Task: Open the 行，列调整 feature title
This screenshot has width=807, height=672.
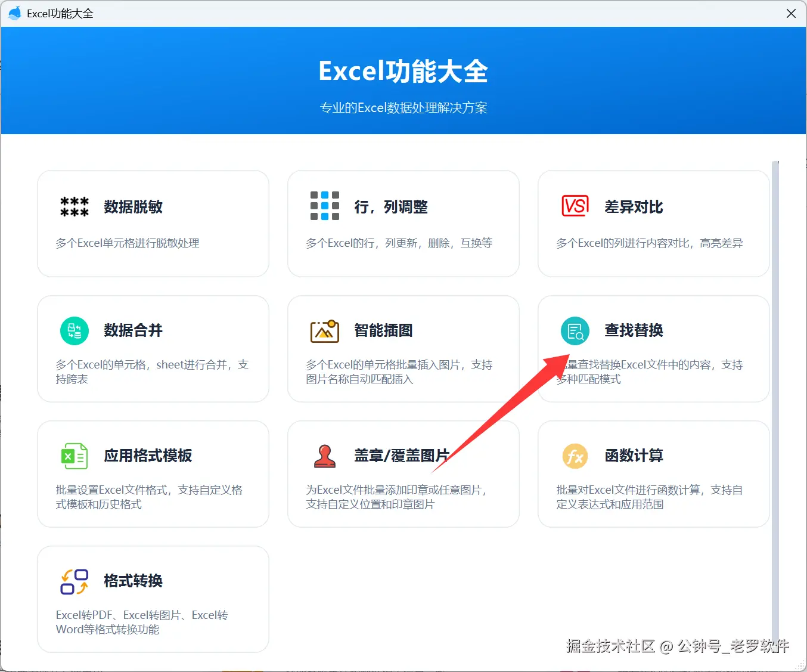Action: [x=391, y=207]
